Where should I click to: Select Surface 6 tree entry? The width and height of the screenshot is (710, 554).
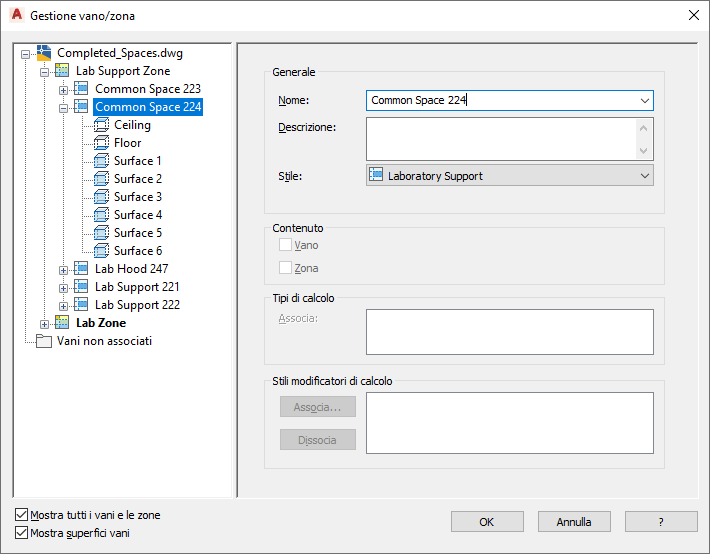[138, 251]
